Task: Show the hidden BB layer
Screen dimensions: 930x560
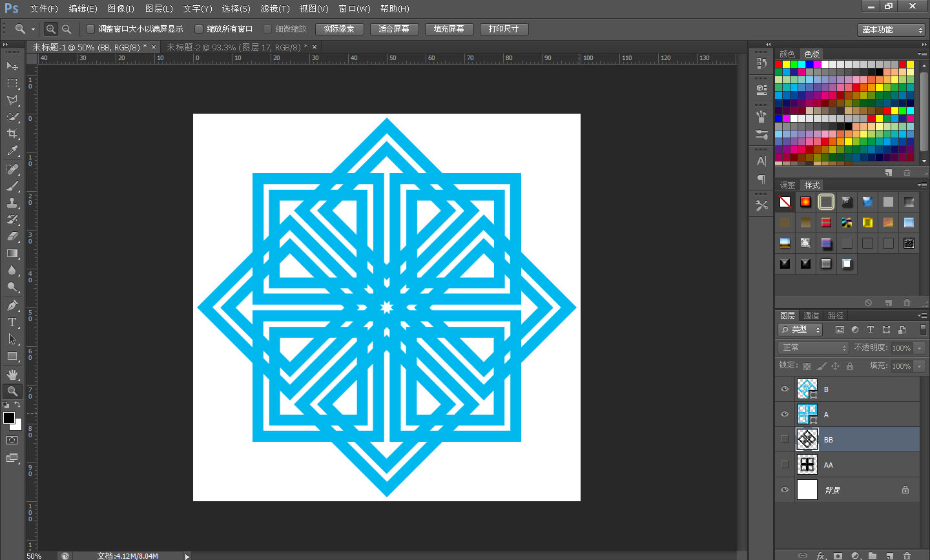Action: 785,439
